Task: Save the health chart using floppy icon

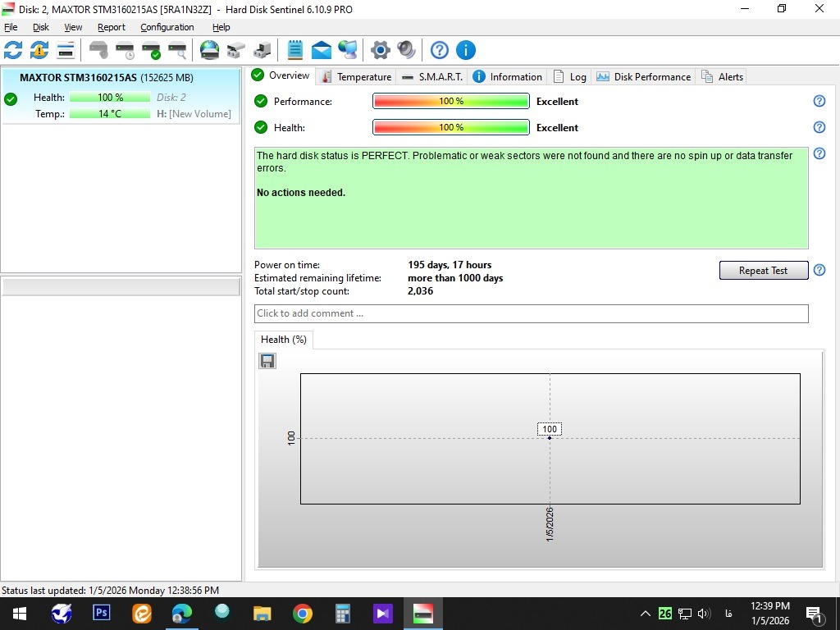Action: [x=267, y=361]
